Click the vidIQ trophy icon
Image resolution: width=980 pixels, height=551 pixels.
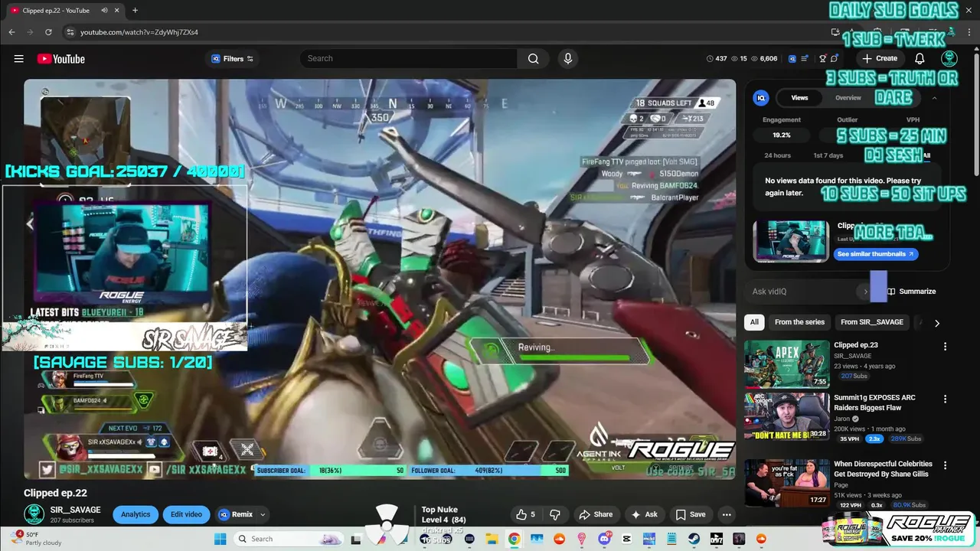(823, 59)
